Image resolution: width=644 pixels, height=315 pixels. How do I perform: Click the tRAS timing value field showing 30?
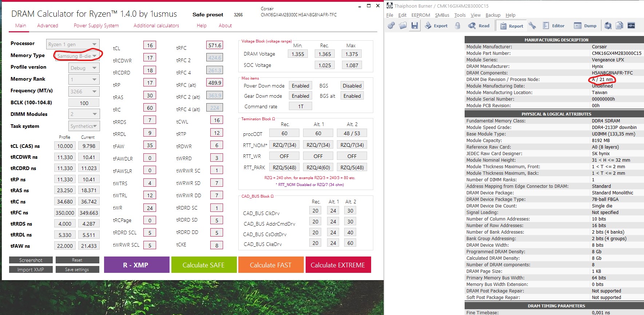pos(150,96)
